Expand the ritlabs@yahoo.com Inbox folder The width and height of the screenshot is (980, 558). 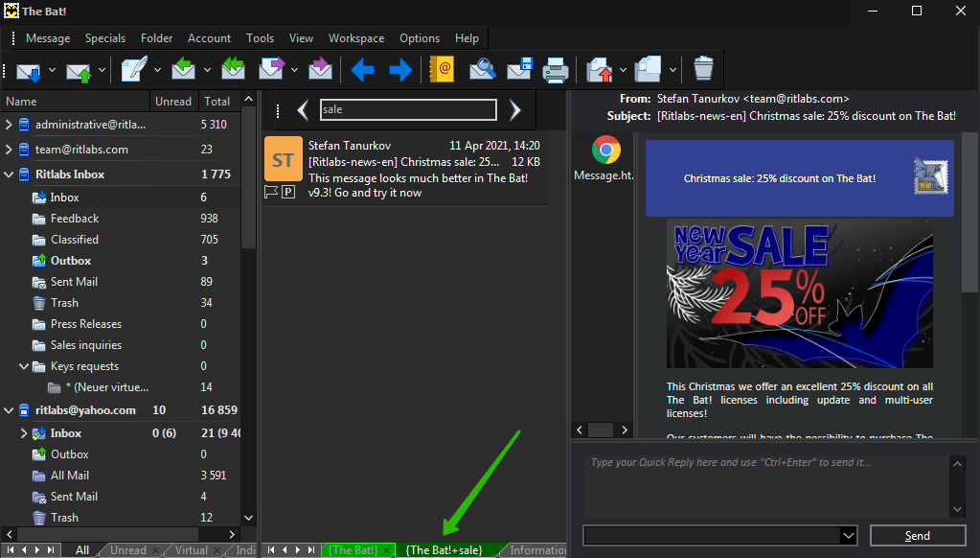click(x=24, y=433)
